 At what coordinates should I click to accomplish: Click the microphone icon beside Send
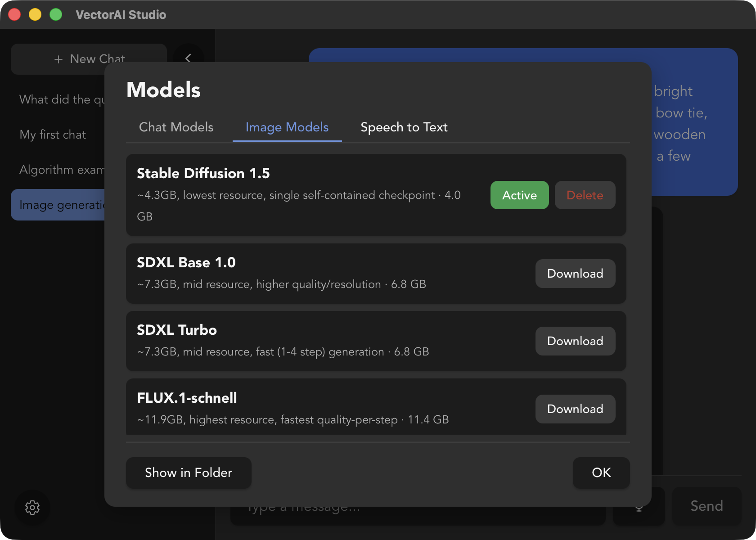[x=639, y=508]
